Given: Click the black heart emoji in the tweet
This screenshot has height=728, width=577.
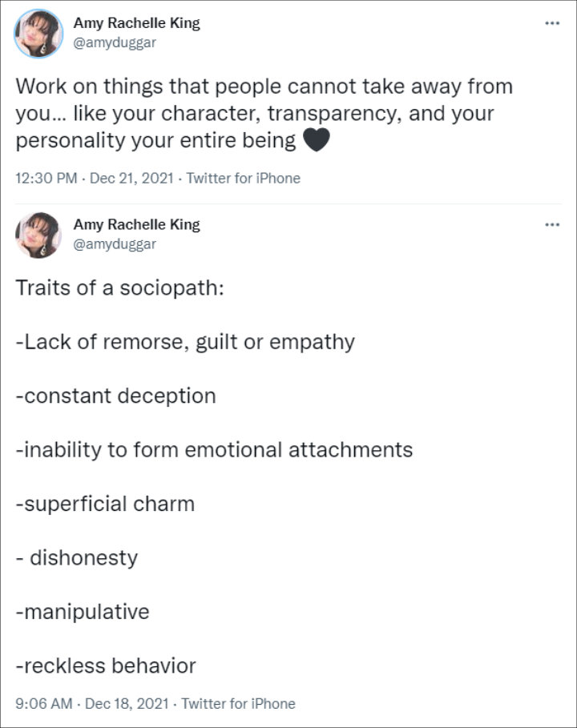Looking at the screenshot, I should pyautogui.click(x=317, y=139).
